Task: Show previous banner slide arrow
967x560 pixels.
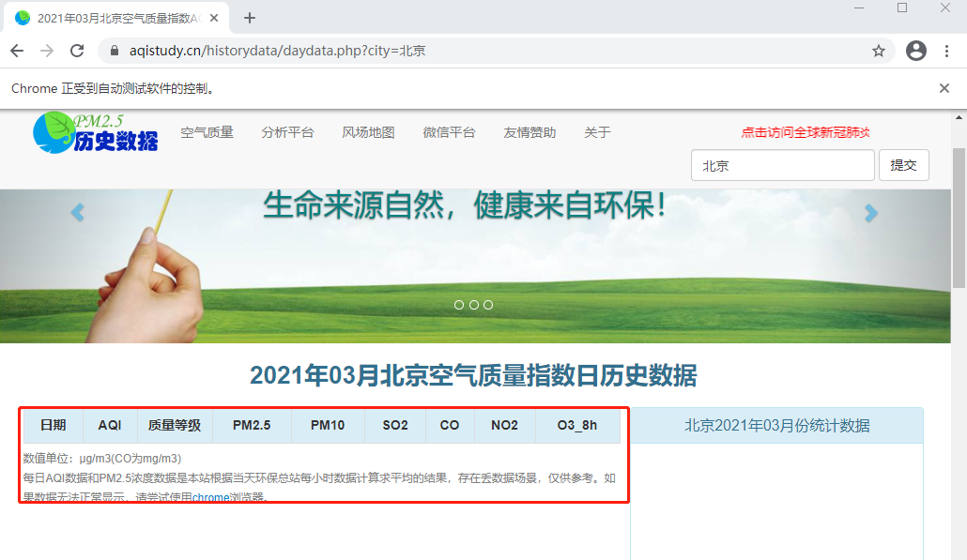Action: pos(78,213)
